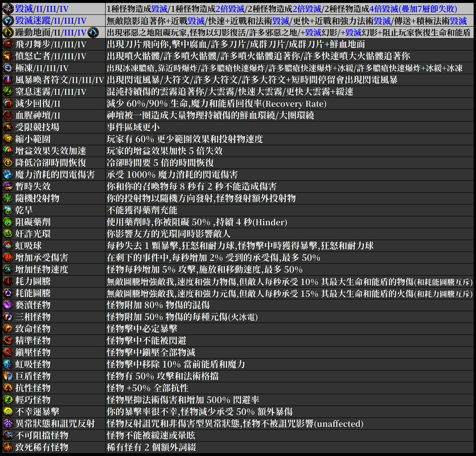
Task: Click 承受 1000% 魔力消耗的閃電傷害 text
Action: coord(172,175)
